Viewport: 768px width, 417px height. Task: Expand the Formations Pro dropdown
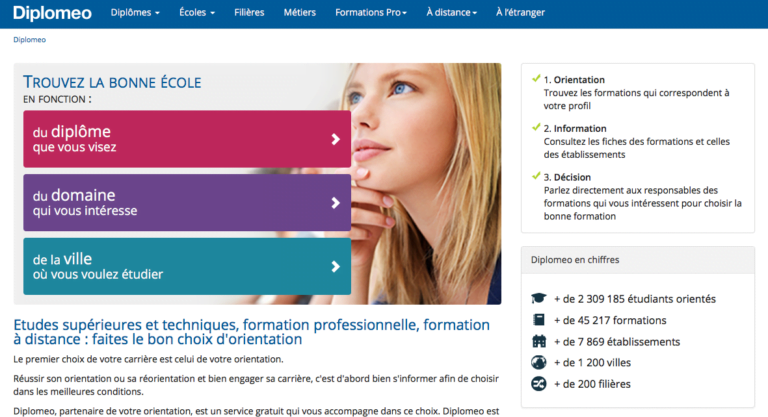point(370,13)
